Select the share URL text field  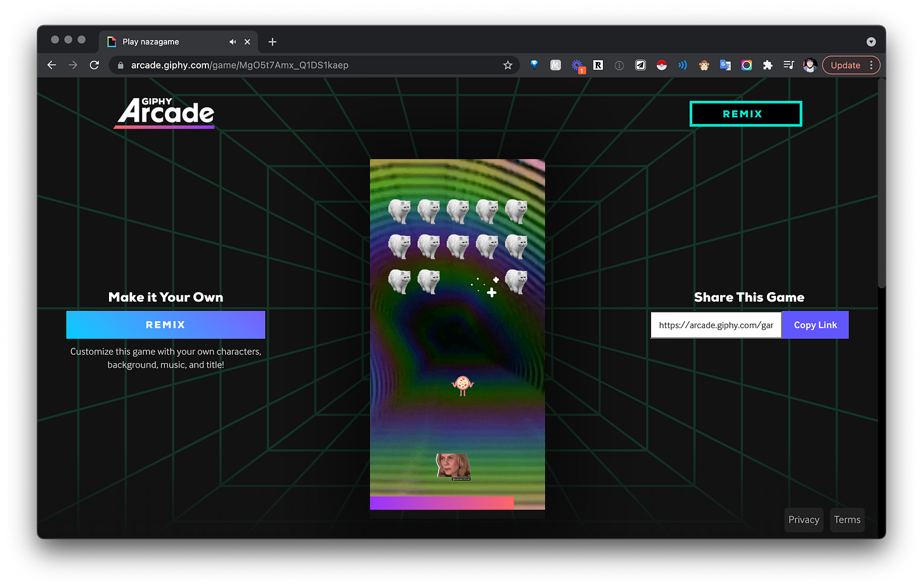click(716, 325)
